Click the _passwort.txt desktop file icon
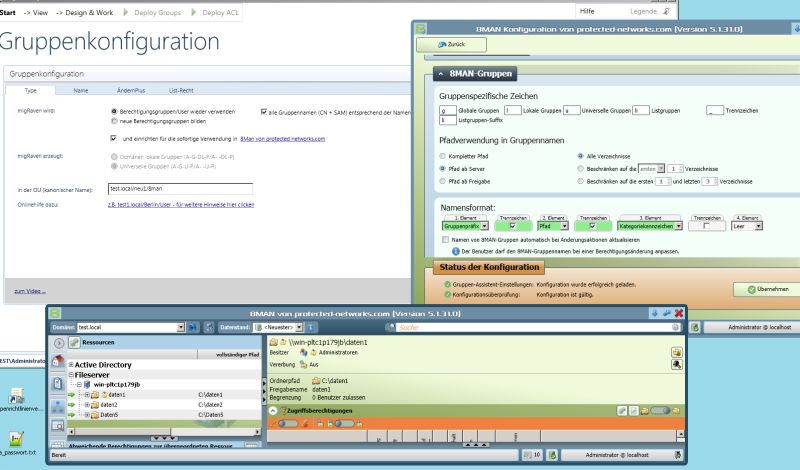The height and width of the screenshot is (470, 800). coord(16,439)
